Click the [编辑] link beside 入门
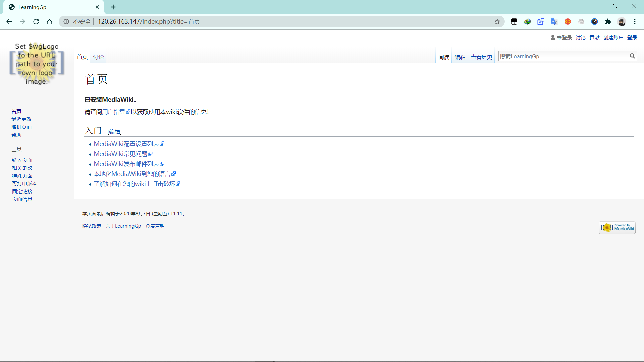The image size is (644, 362). pyautogui.click(x=114, y=132)
